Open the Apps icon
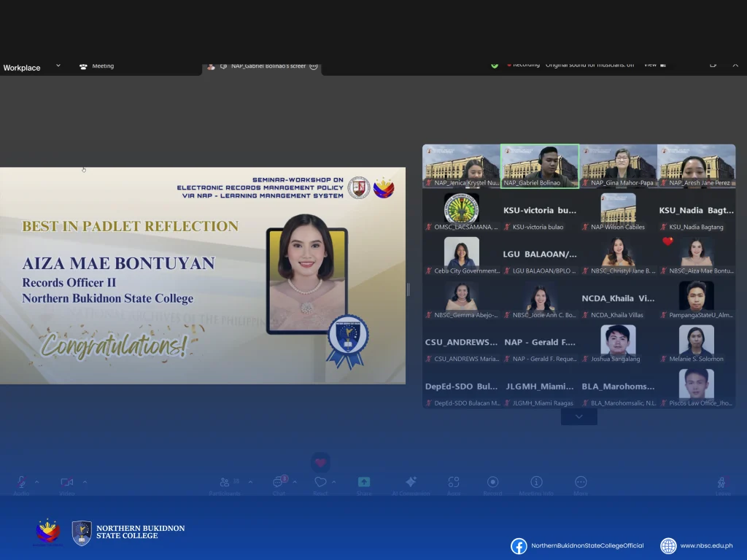This screenshot has width=747, height=560. (454, 483)
